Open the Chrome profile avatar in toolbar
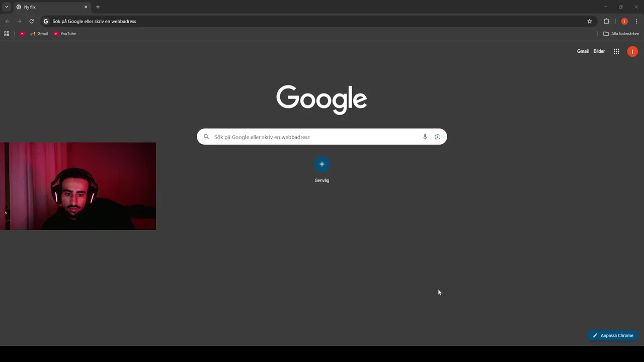 (624, 21)
